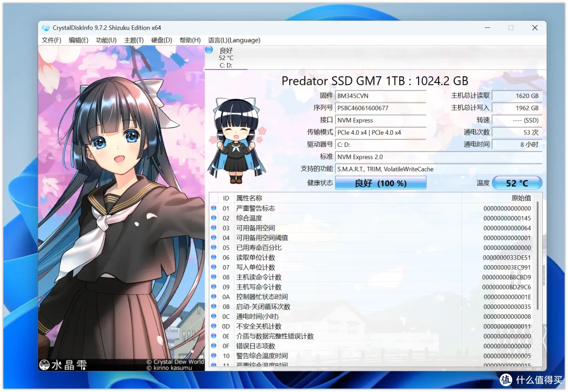The image size is (568, 392).
Task: Click the status orb for row 0C 通电时间(小时)
Action: click(x=214, y=316)
